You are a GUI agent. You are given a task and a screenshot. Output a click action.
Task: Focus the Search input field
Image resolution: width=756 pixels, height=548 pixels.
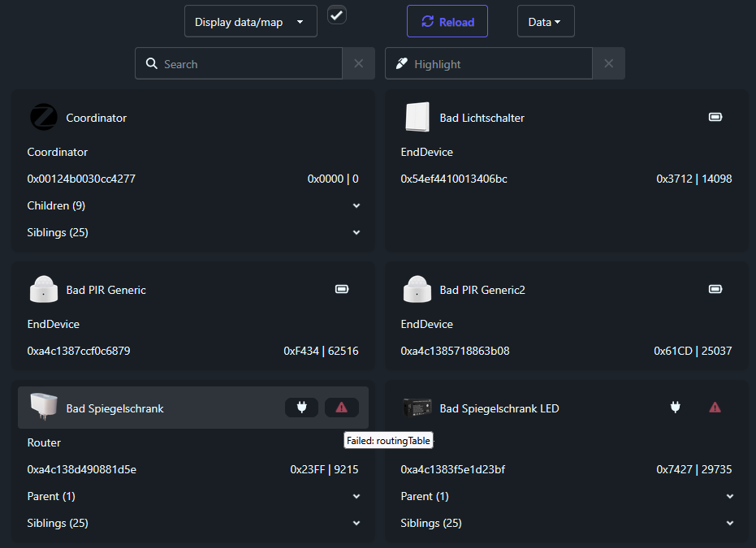239,63
